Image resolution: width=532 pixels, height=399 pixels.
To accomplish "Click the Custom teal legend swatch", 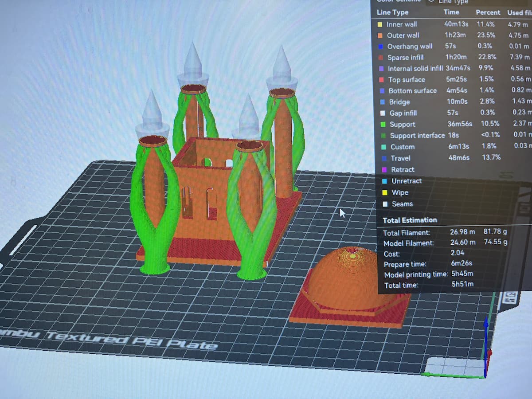I will click(383, 147).
